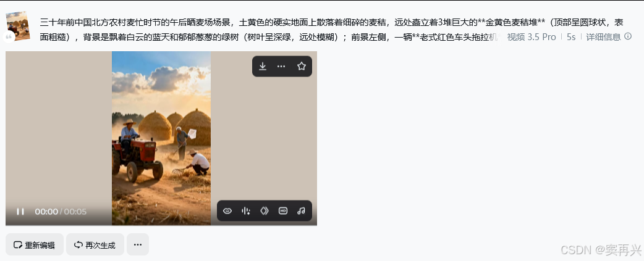Favorite the video with the star icon
This screenshot has width=644, height=261.
point(302,67)
